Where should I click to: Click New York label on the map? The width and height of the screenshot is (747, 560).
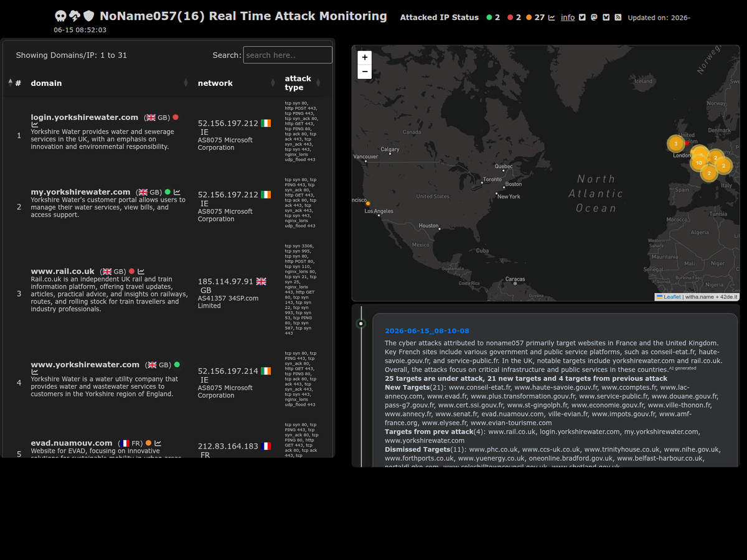(509, 197)
